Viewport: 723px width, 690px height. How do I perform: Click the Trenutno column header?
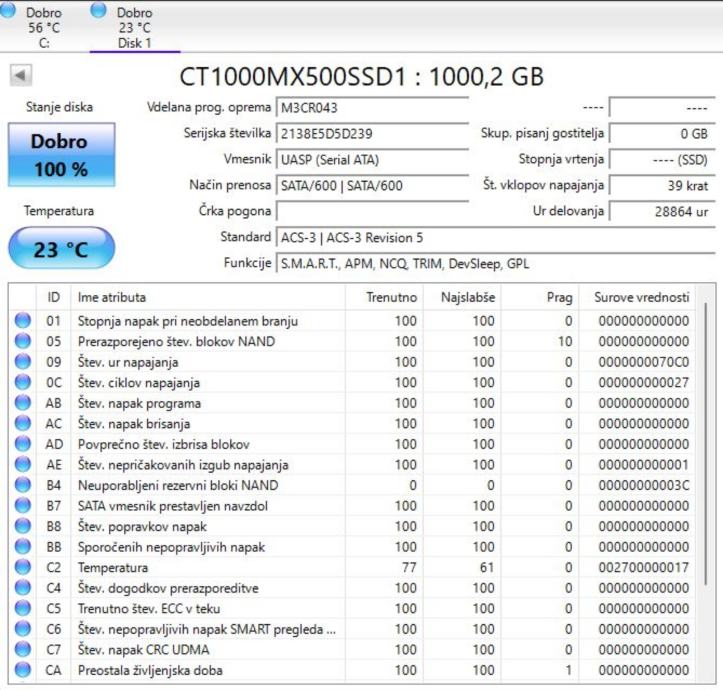384,297
